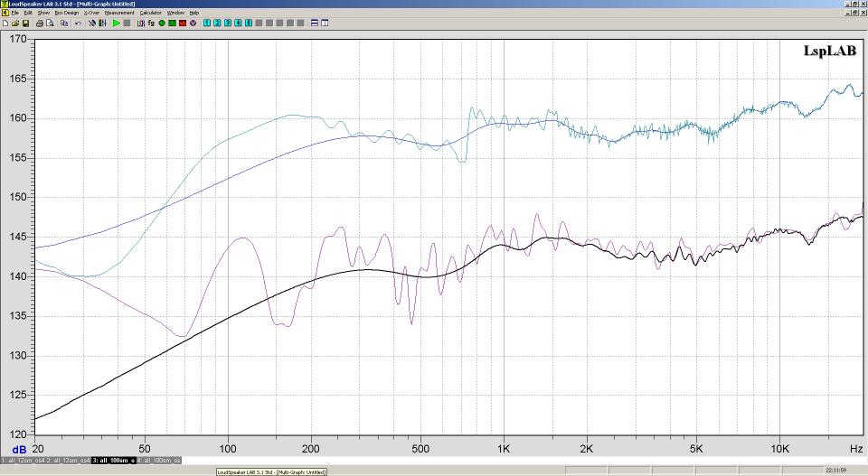Open the X-Over menu
This screenshot has width=868, height=476.
pos(91,13)
